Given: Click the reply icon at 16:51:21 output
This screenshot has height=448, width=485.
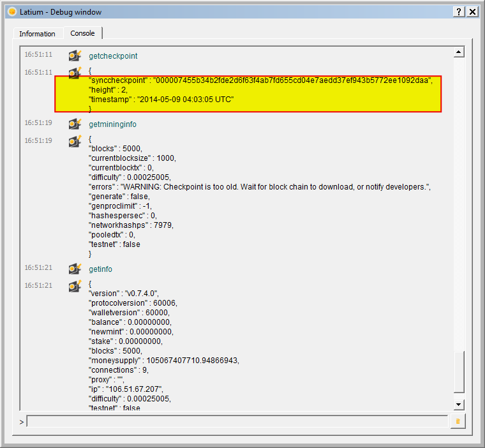Looking at the screenshot, I should tap(75, 286).
